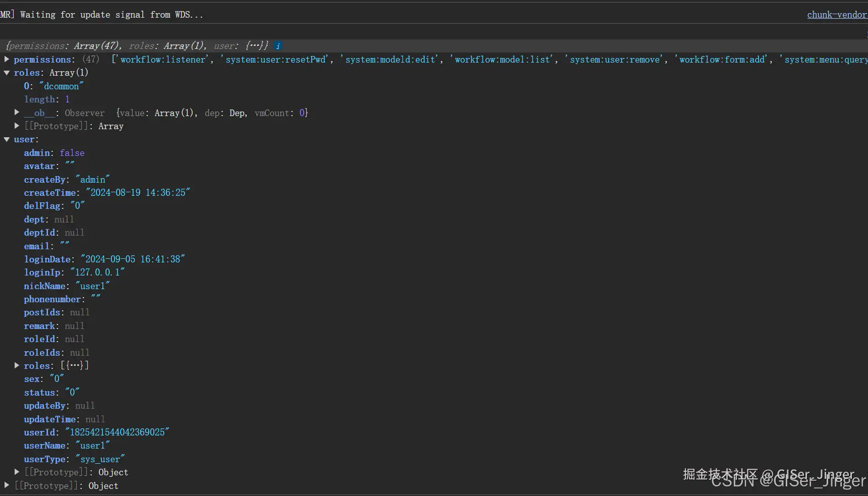Image resolution: width=868 pixels, height=496 pixels.
Task: Click the info icon beside the object preview
Action: pos(278,46)
